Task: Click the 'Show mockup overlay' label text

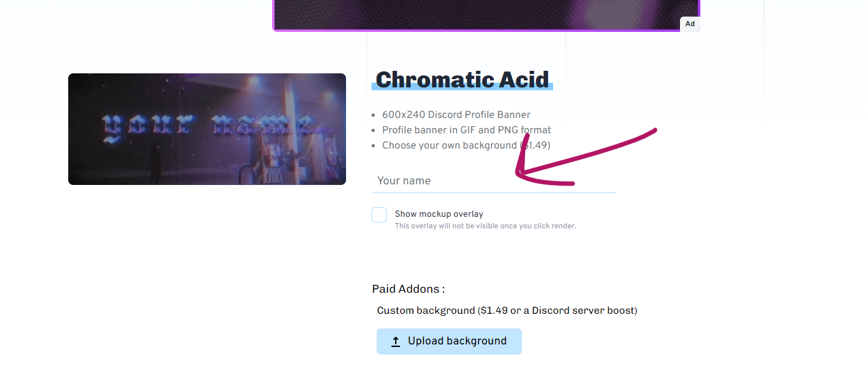Action: (439, 214)
